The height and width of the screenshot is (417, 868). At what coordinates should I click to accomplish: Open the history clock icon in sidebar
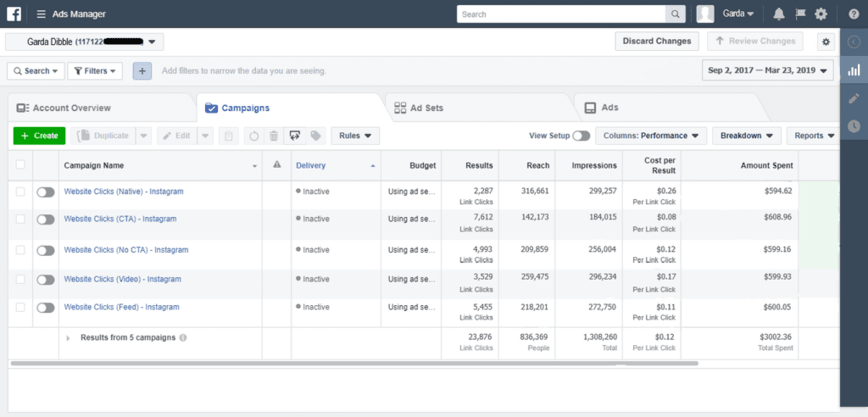[x=854, y=126]
